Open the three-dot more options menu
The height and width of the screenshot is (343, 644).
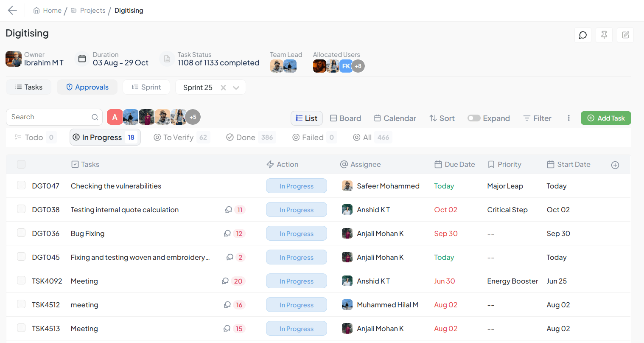[x=568, y=118]
